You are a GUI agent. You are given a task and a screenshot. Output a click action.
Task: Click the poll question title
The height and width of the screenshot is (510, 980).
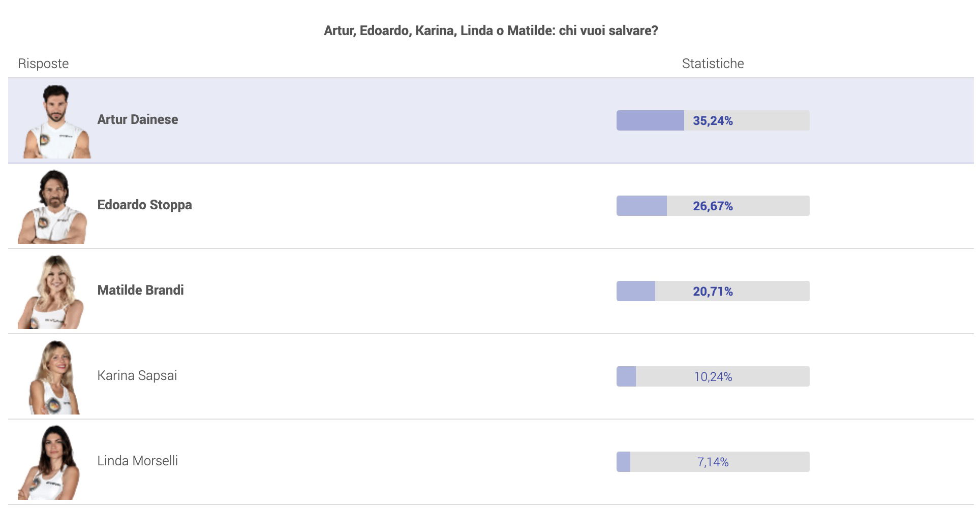[491, 30]
